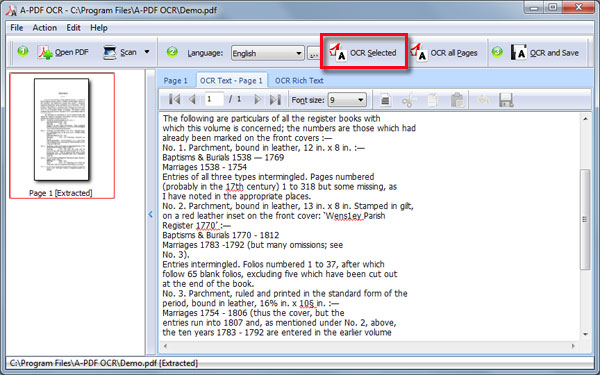
Task: Click the step 1 green circle icon
Action: click(23, 51)
